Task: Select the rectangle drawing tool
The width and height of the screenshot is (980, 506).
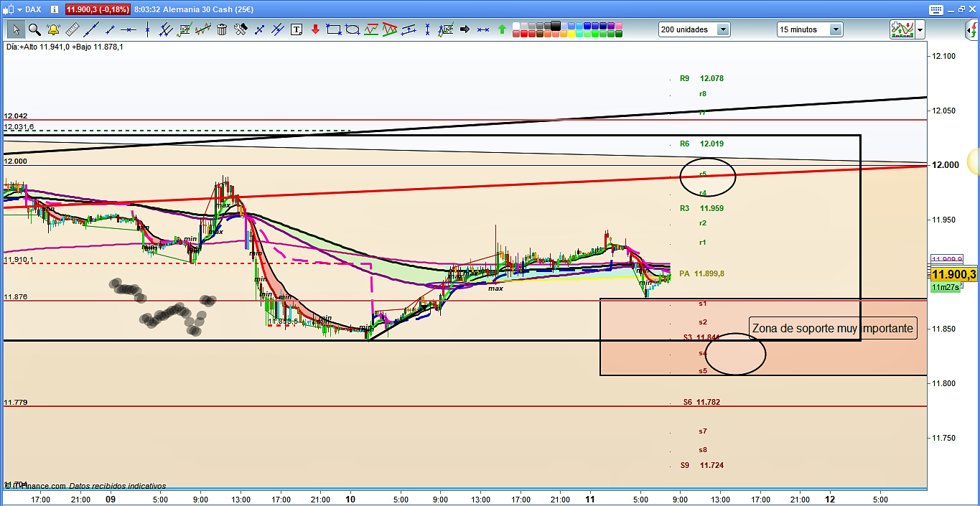Action: tap(334, 29)
